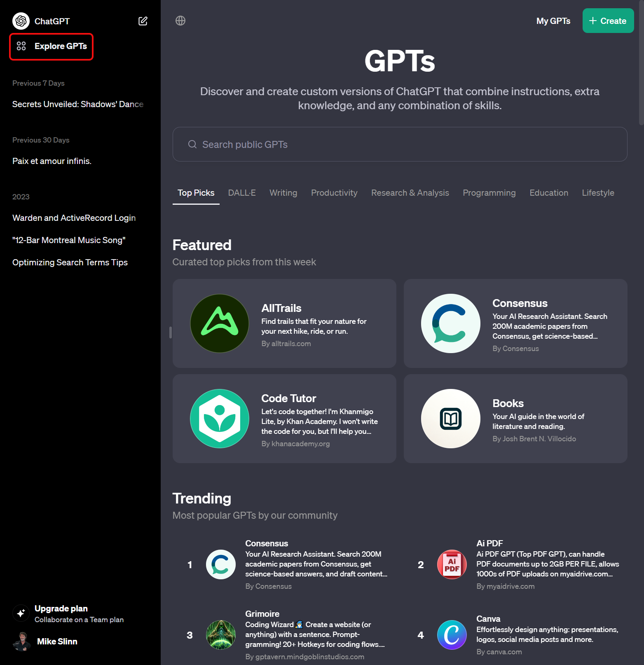Click the globe icon in header

[180, 21]
